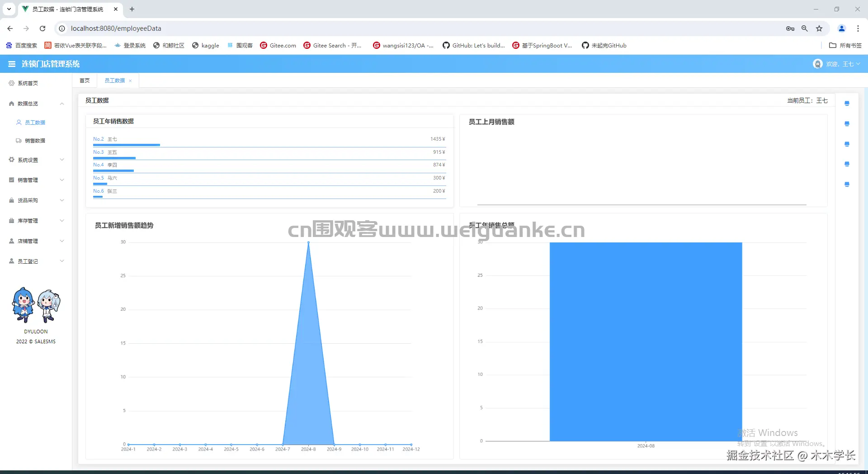Click the 2024-08 bar in yearly sales chart

click(646, 341)
